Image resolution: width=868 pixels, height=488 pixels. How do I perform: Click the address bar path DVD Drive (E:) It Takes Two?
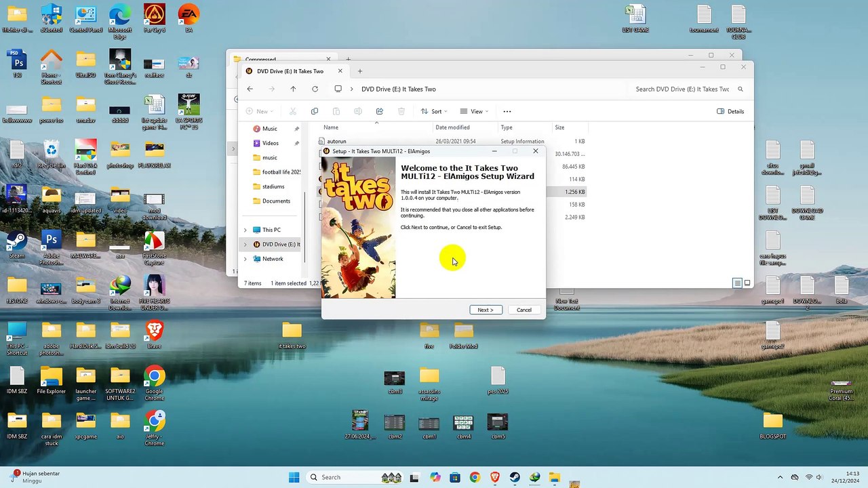click(398, 89)
